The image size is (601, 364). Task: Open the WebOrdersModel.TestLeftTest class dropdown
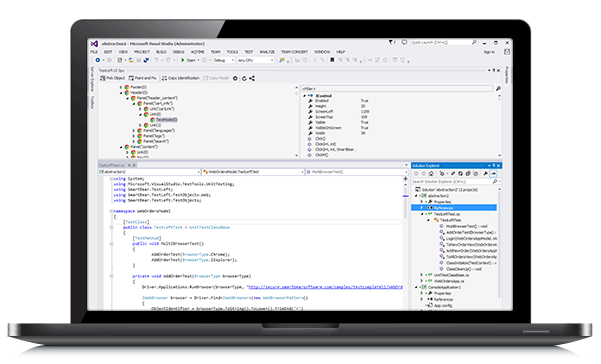click(x=253, y=172)
